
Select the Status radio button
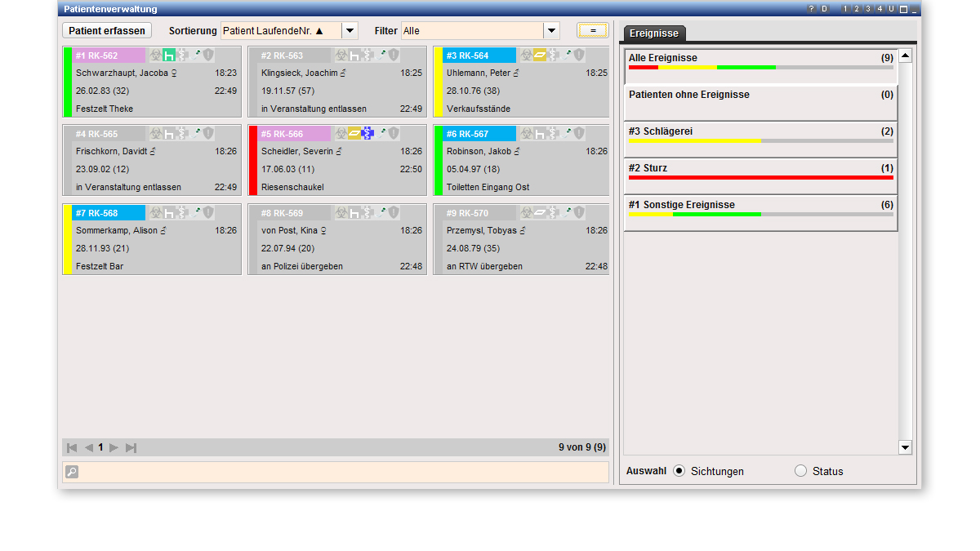800,471
